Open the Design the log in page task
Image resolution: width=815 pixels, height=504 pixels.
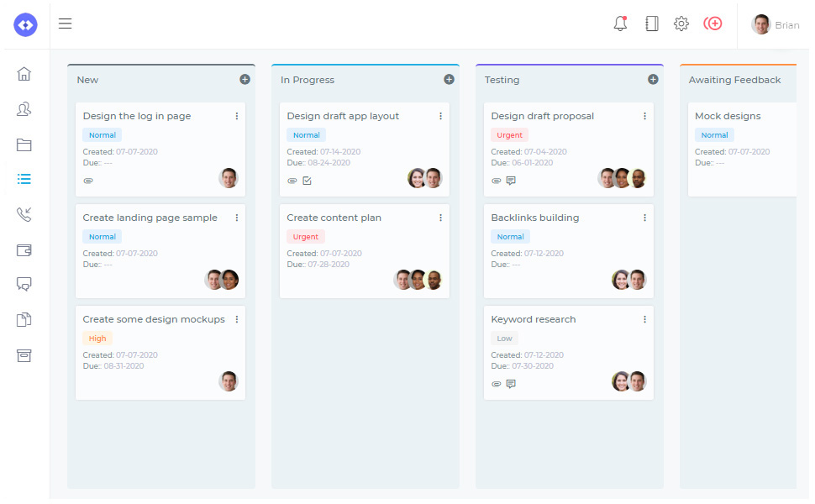coord(137,116)
